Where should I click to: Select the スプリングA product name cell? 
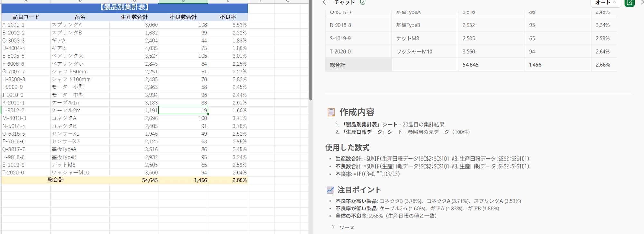click(80, 25)
